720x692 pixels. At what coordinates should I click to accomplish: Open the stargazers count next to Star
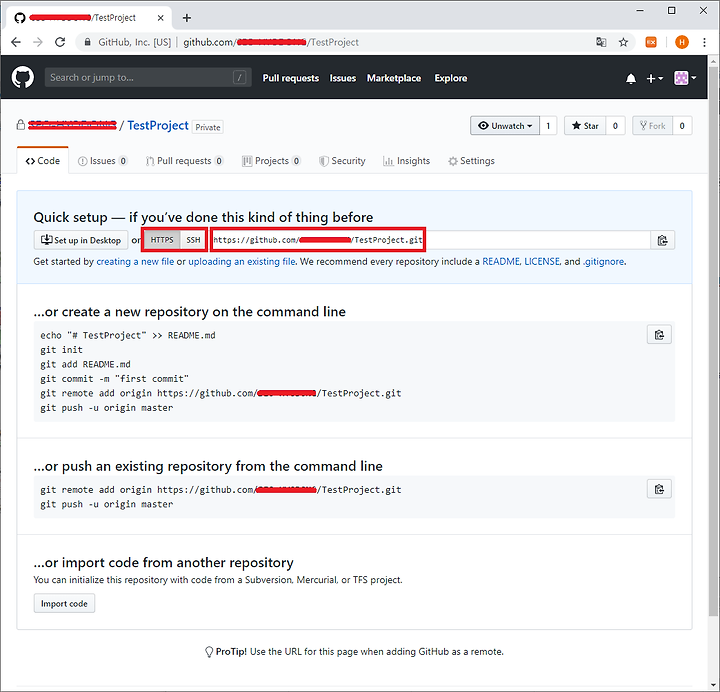coord(615,126)
